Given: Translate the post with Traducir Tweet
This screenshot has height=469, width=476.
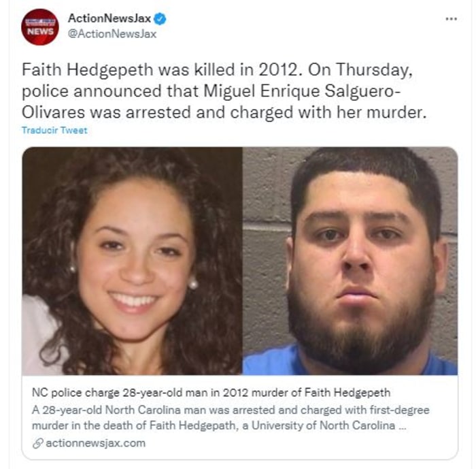Looking at the screenshot, I should 54,130.
